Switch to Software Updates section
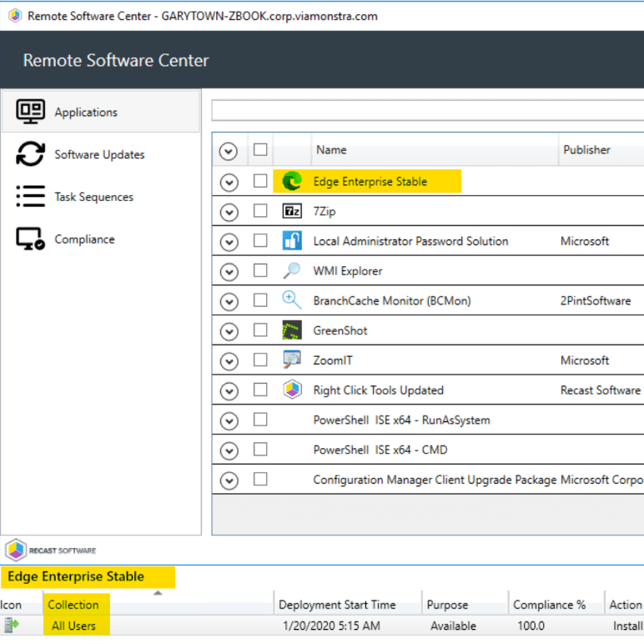The height and width of the screenshot is (644, 644). click(x=101, y=154)
